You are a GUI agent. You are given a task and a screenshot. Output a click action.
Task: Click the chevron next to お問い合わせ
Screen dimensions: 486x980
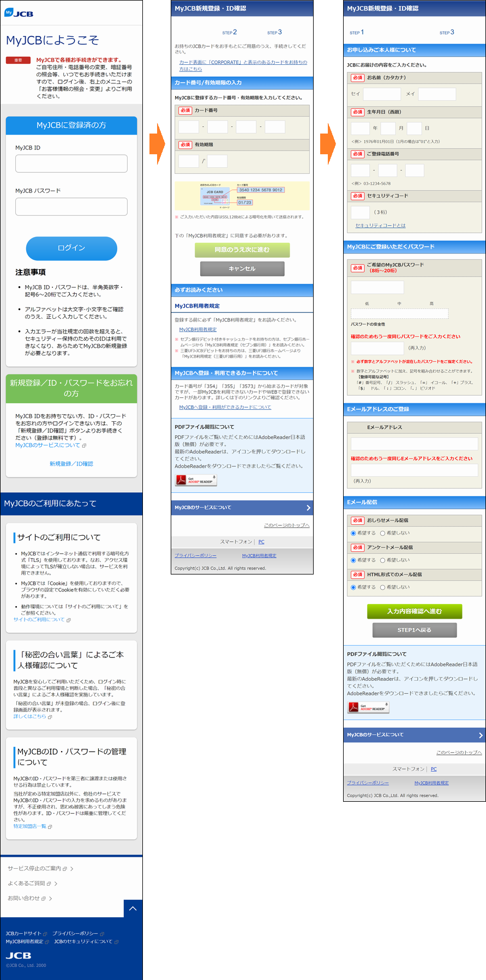coord(51,898)
